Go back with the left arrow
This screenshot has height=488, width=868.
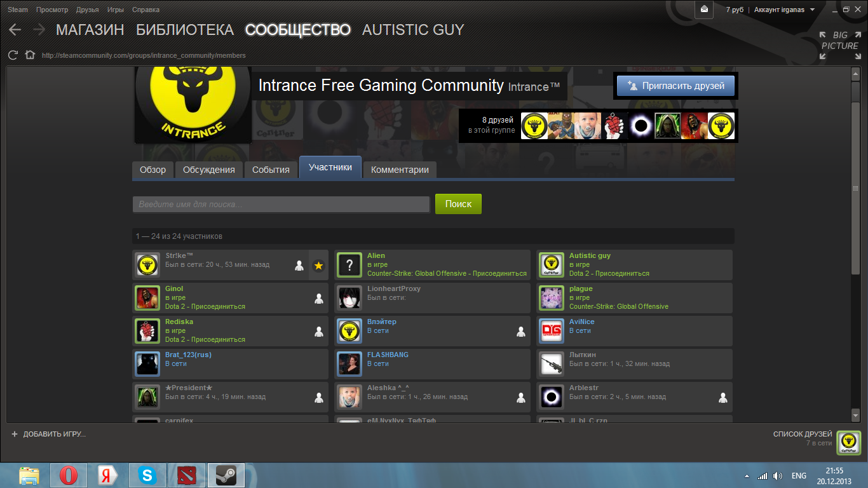(x=15, y=30)
